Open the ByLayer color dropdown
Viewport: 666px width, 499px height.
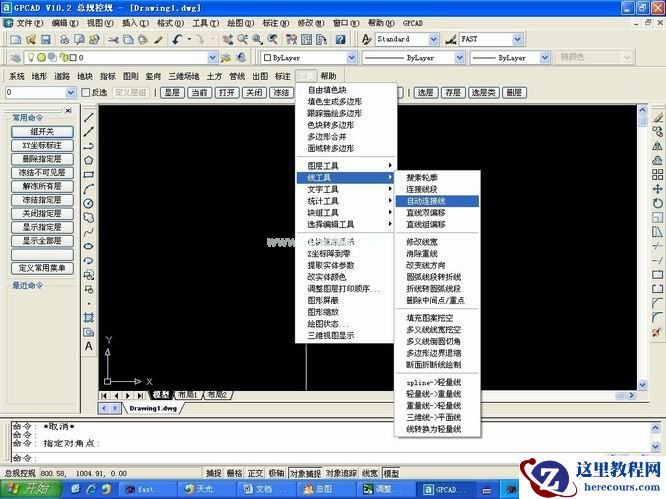tap(352, 57)
